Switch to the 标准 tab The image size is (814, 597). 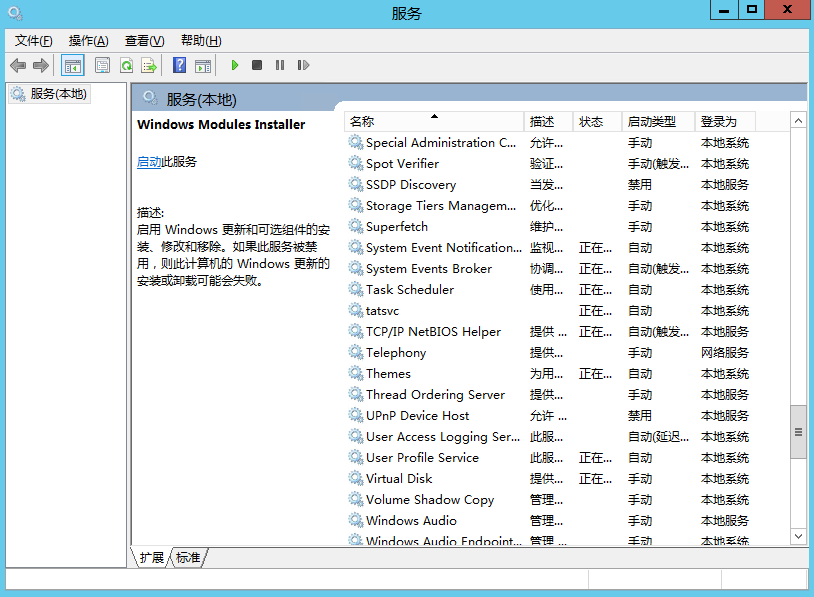pyautogui.click(x=188, y=558)
